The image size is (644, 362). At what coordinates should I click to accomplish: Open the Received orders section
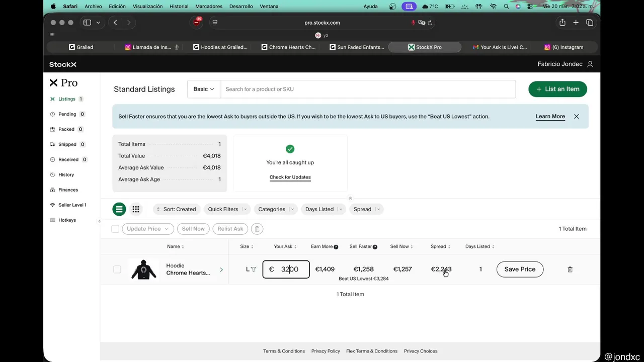[x=68, y=159]
